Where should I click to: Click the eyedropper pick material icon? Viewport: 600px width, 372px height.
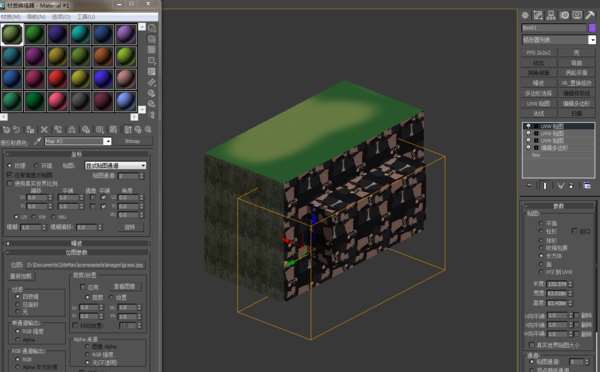click(37, 142)
